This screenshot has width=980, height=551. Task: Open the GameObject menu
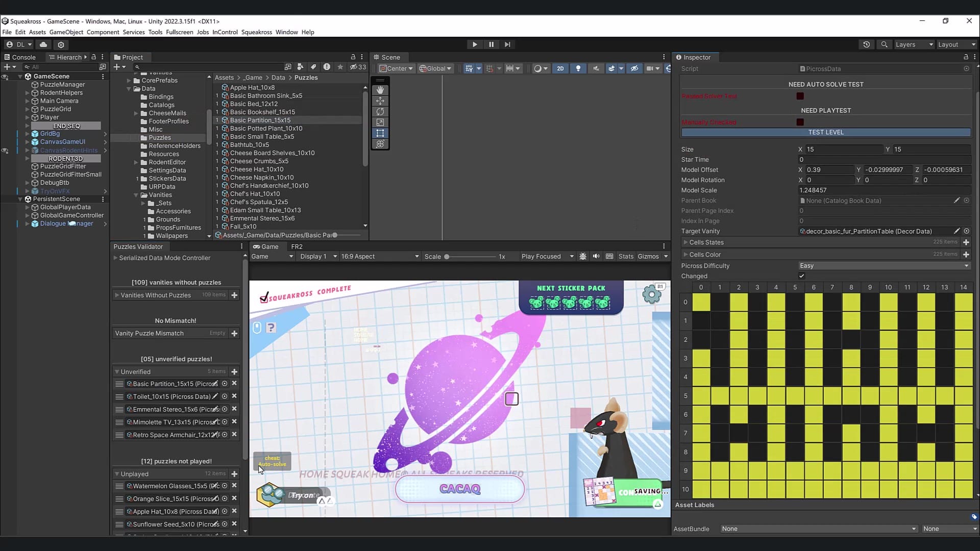click(66, 32)
